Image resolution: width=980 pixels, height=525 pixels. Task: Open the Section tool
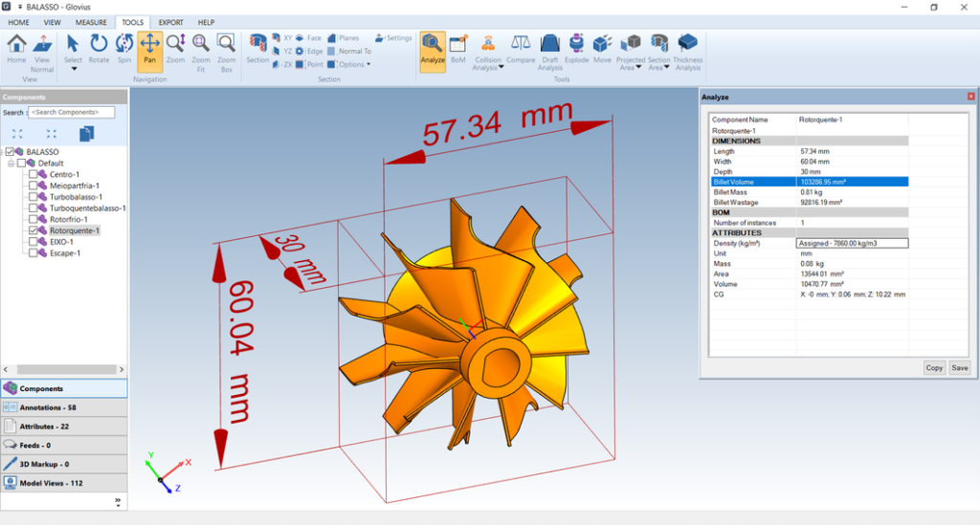coord(257,49)
